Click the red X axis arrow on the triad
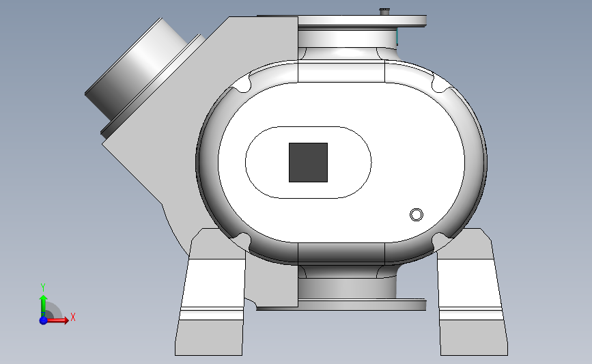Screen dimensions: 592x364 pyautogui.click(x=57, y=320)
